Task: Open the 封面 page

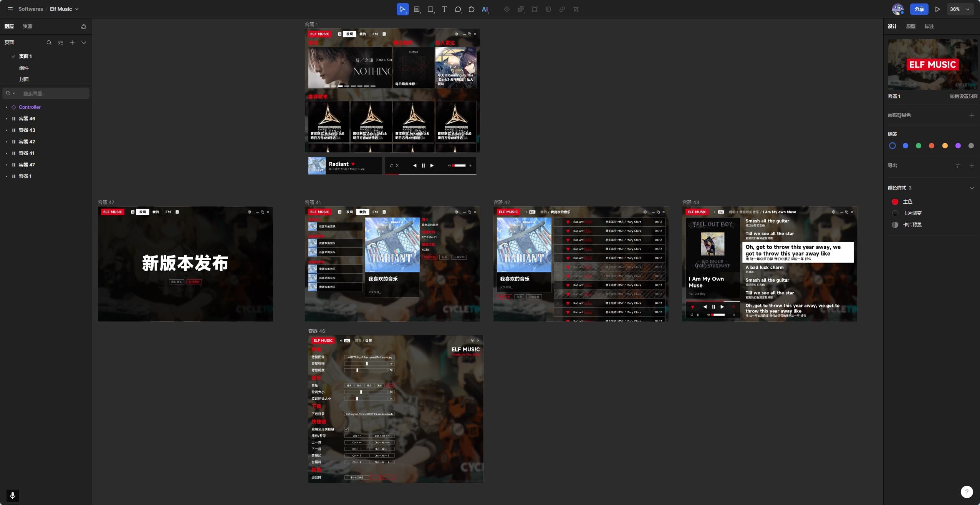Action: [24, 80]
